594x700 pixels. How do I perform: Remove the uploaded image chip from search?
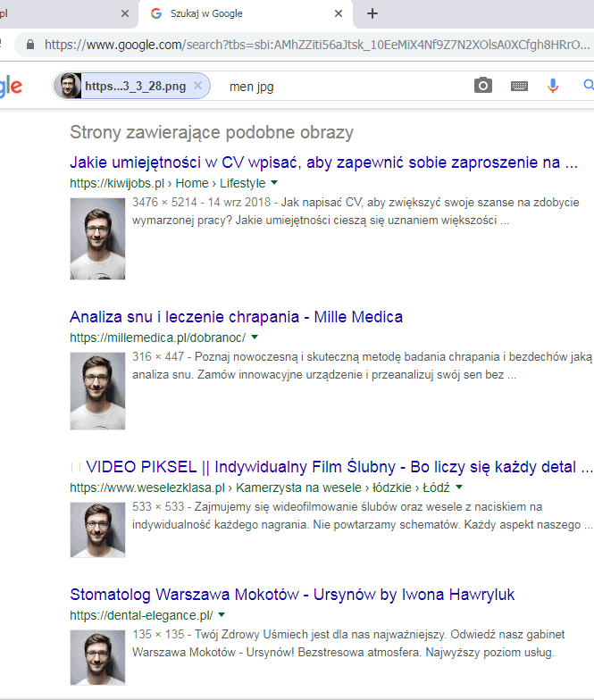(x=198, y=86)
